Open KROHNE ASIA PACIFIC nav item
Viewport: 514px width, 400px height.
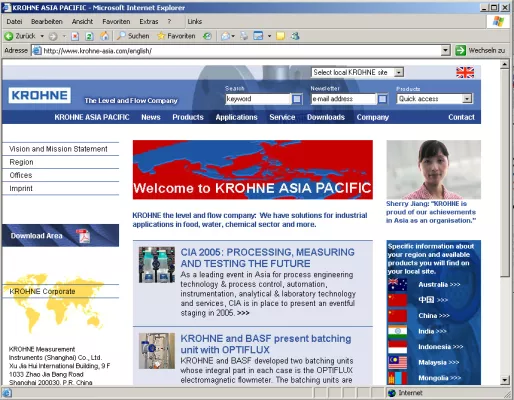tap(92, 117)
